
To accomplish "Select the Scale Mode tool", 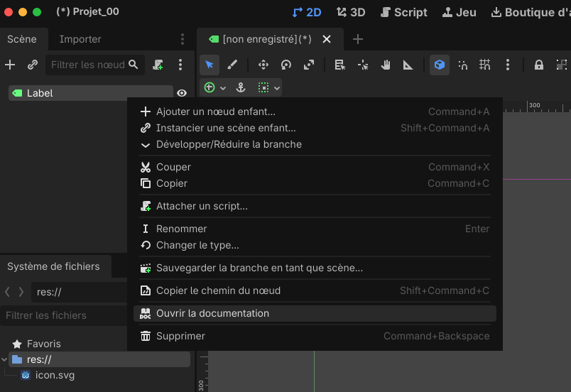I will pyautogui.click(x=309, y=65).
